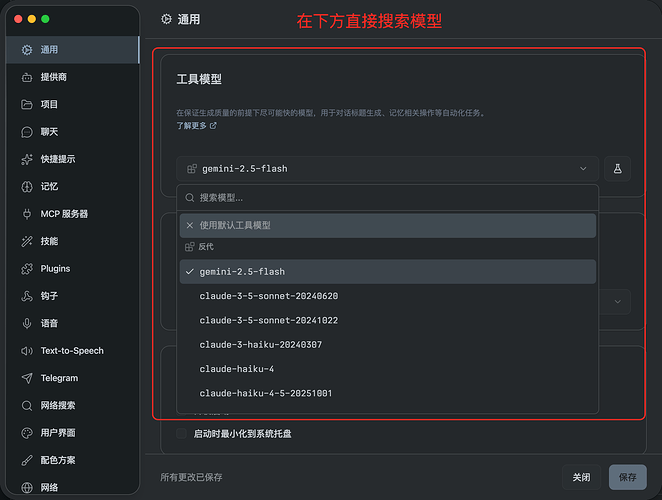Screen dimensions: 662x500
Task: Switch to Plugins settings
Action: [72, 269]
